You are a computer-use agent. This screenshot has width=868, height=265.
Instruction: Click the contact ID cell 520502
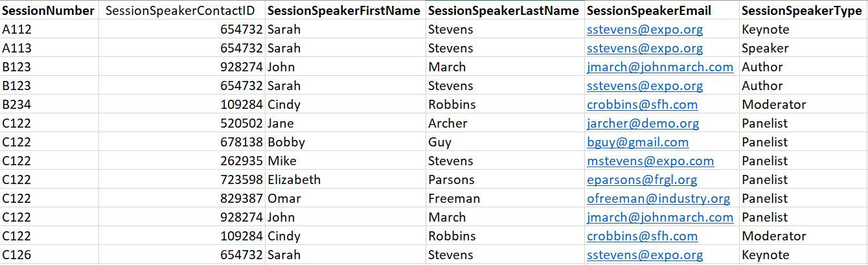click(182, 124)
